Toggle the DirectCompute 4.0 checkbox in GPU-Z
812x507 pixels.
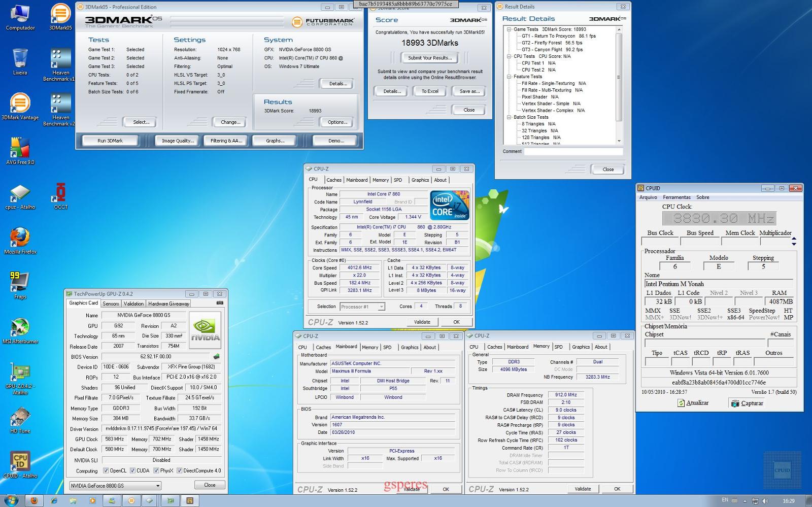pyautogui.click(x=179, y=470)
